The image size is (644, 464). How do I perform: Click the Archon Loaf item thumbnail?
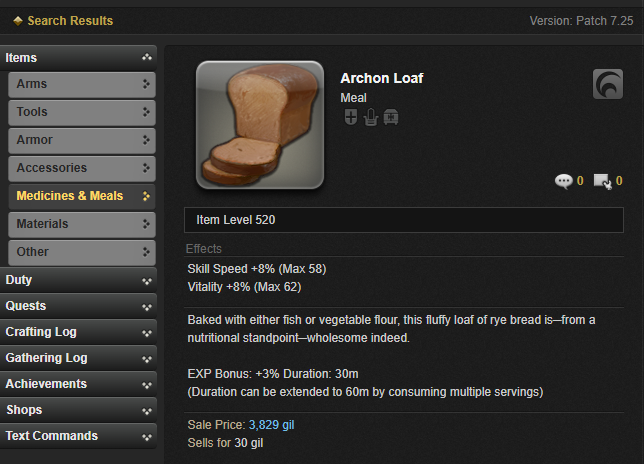click(x=259, y=126)
